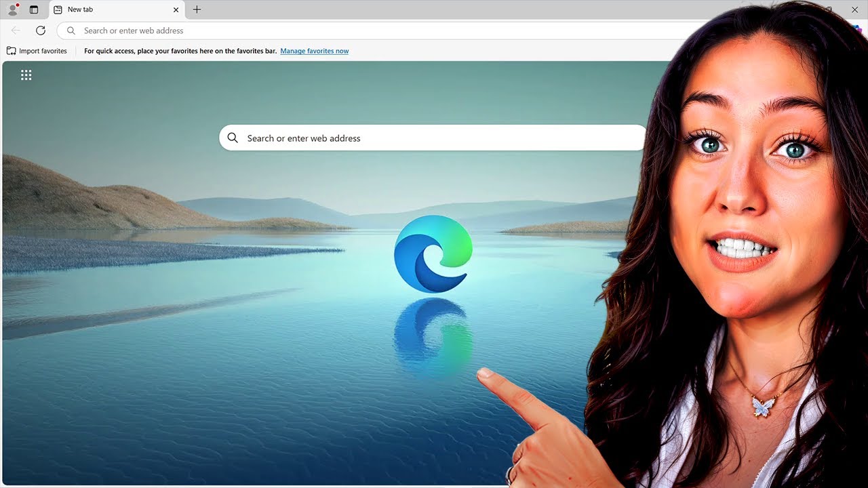Open the profile avatar icon
Viewport: 868px width, 488px height.
[x=12, y=9]
